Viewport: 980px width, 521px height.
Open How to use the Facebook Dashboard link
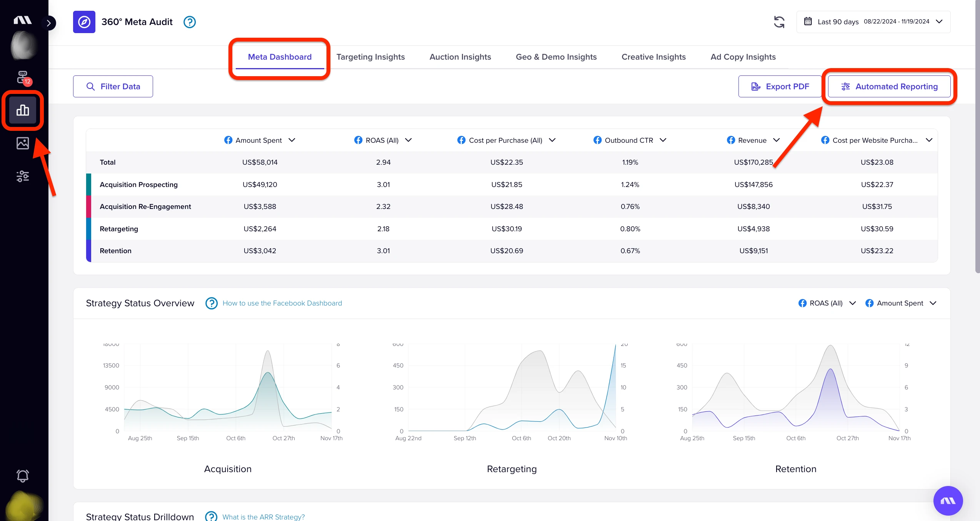282,303
